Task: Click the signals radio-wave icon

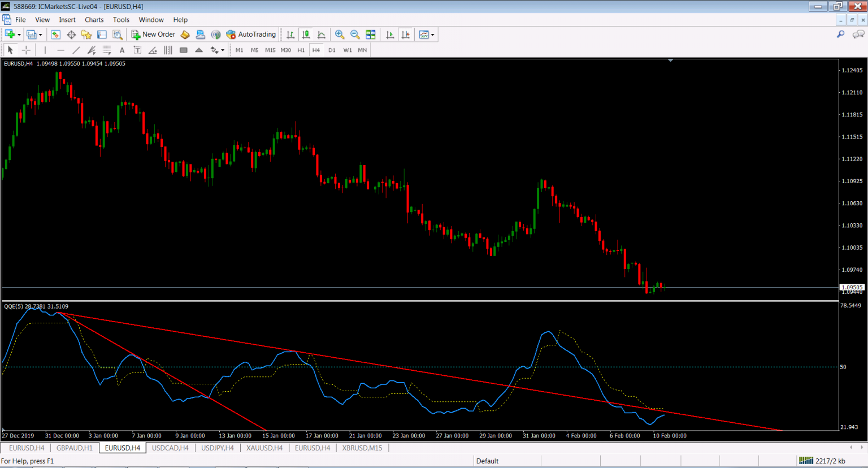Action: [216, 34]
